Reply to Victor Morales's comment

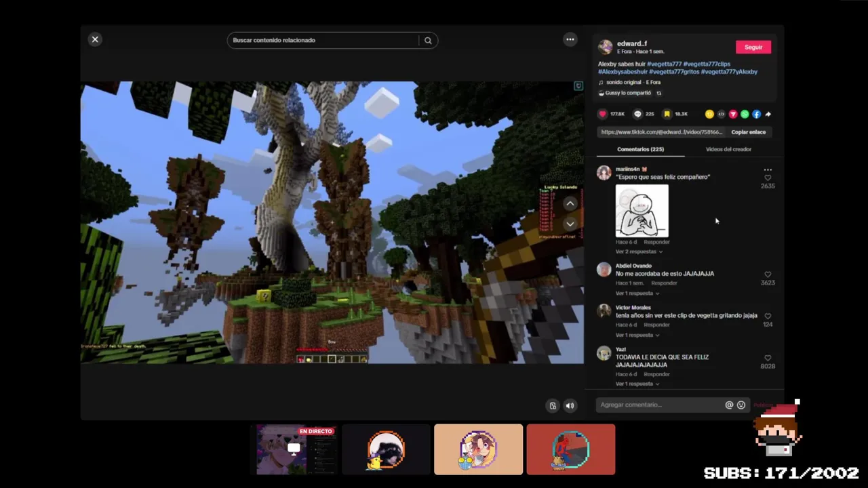(656, 325)
